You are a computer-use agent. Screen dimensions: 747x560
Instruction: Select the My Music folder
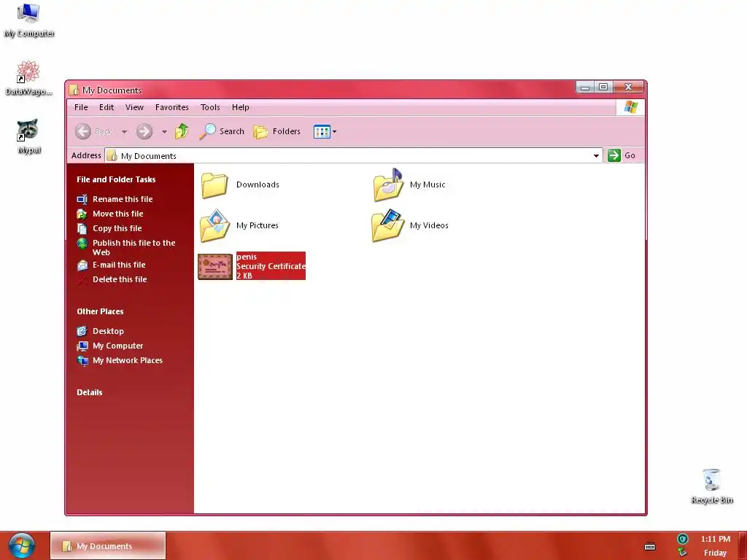(x=409, y=184)
